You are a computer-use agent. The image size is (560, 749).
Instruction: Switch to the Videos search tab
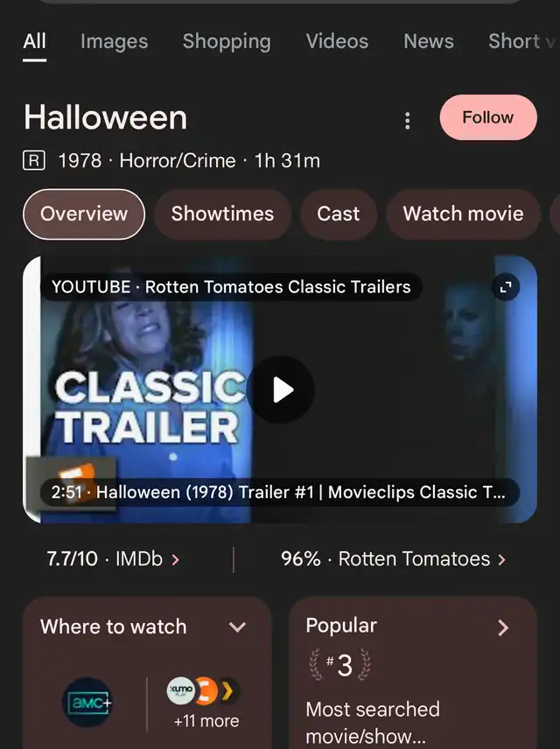338,41
